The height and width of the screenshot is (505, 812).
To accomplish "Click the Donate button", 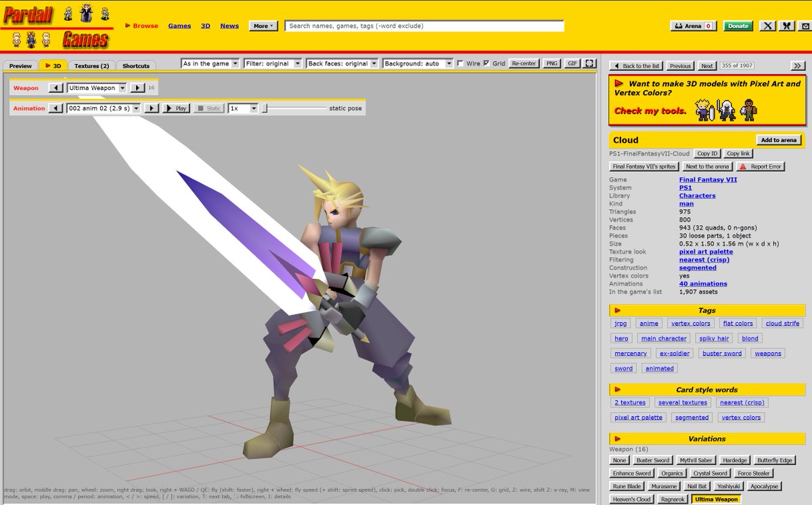I will click(x=738, y=26).
